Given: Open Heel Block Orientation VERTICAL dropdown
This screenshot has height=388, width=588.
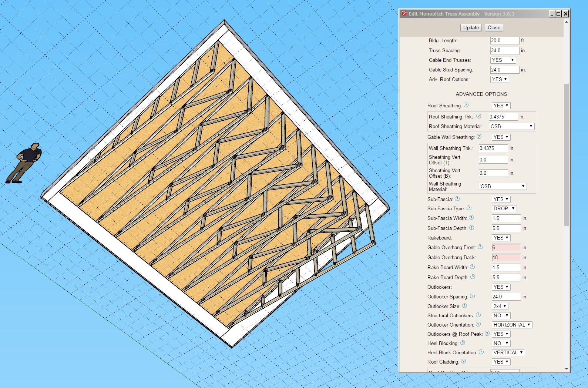Looking at the screenshot, I should (x=508, y=352).
